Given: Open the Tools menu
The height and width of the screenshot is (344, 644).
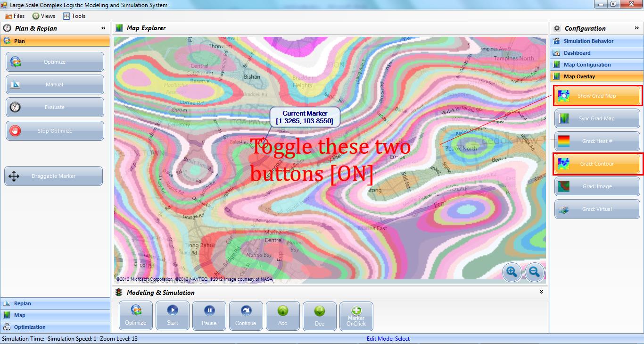Looking at the screenshot, I should pos(74,16).
